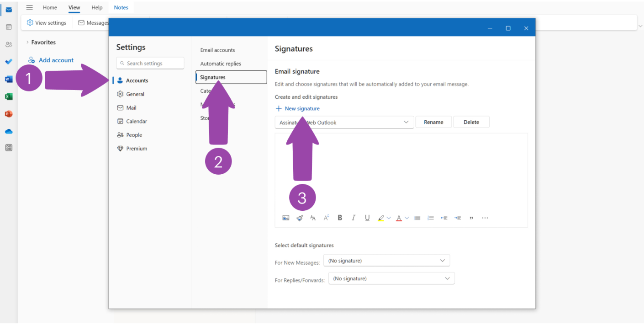Open the font color dropdown
The image size is (644, 326).
406,218
